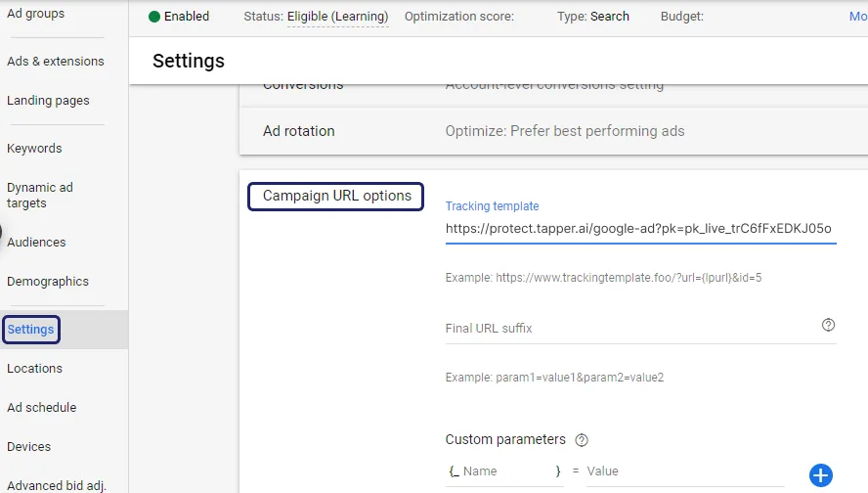The image size is (868, 493).
Task: Add a custom parameter with the blue plus button
Action: coord(820,475)
